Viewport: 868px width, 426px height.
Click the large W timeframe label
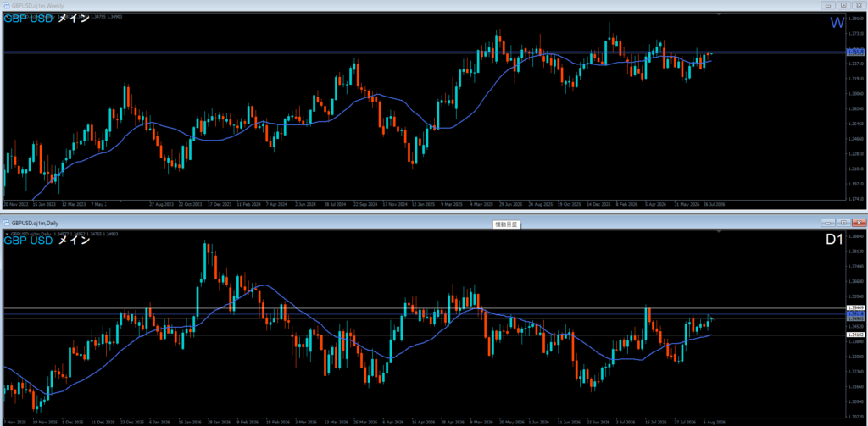click(837, 23)
